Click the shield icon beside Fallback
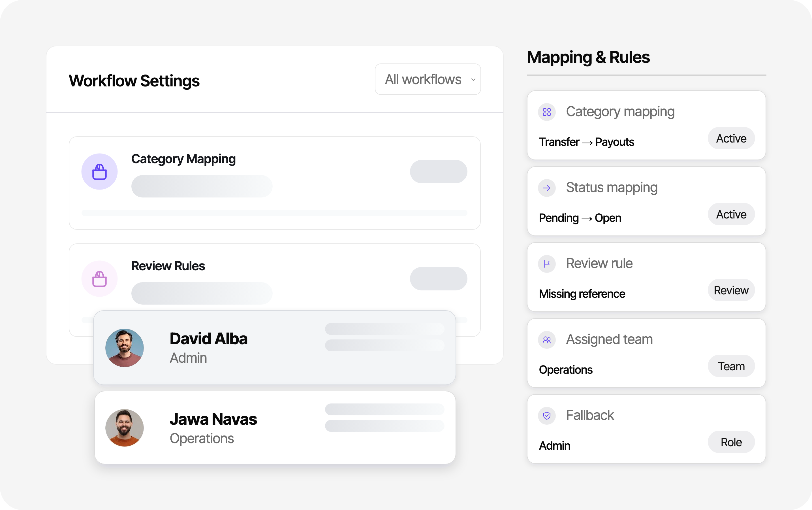Image resolution: width=812 pixels, height=510 pixels. 547,416
